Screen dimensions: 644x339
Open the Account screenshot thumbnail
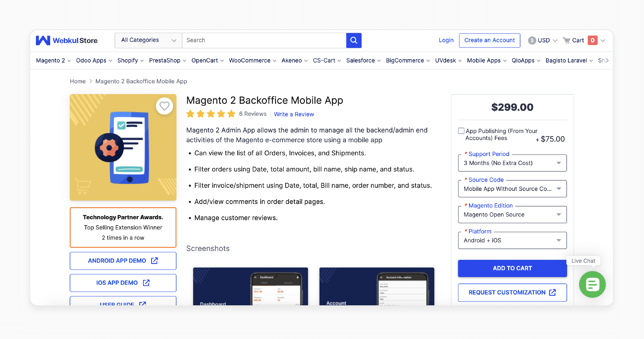(x=377, y=286)
